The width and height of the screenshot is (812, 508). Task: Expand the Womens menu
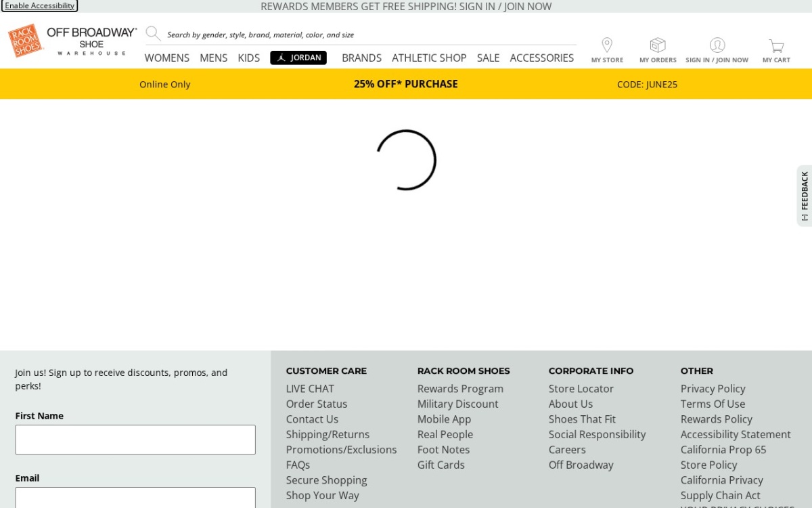[x=167, y=58]
